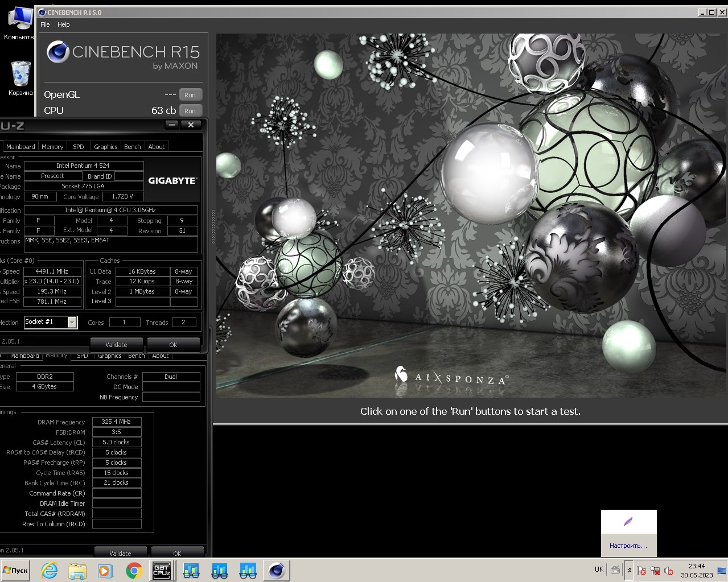The width and height of the screenshot is (728, 582).
Task: Click core speed value '4491.1 MHz'
Action: click(52, 271)
